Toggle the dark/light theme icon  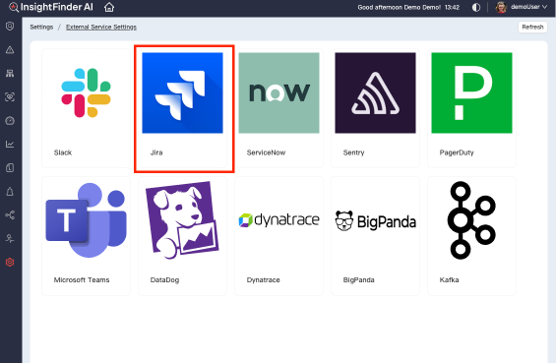[476, 7]
